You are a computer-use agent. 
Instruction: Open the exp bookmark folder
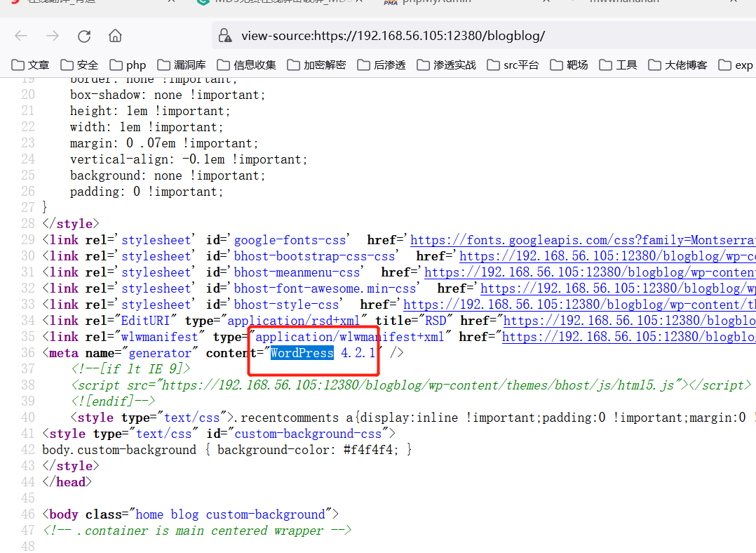[x=736, y=65]
